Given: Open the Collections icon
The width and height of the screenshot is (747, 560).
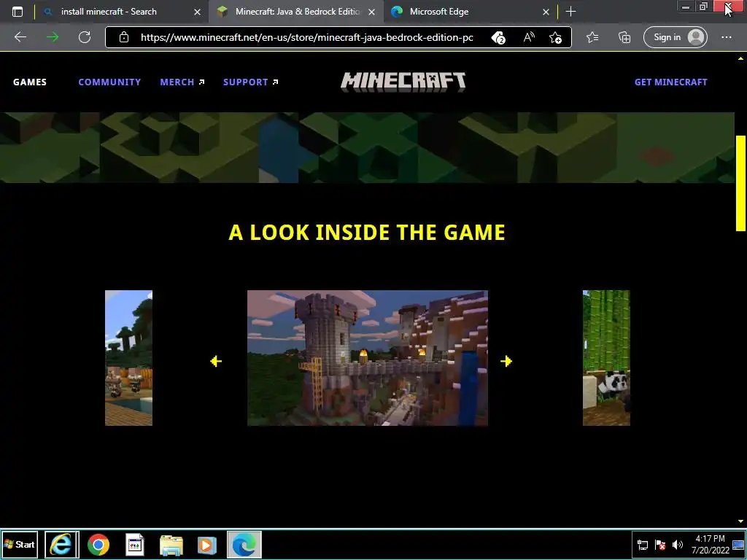Looking at the screenshot, I should [x=624, y=37].
